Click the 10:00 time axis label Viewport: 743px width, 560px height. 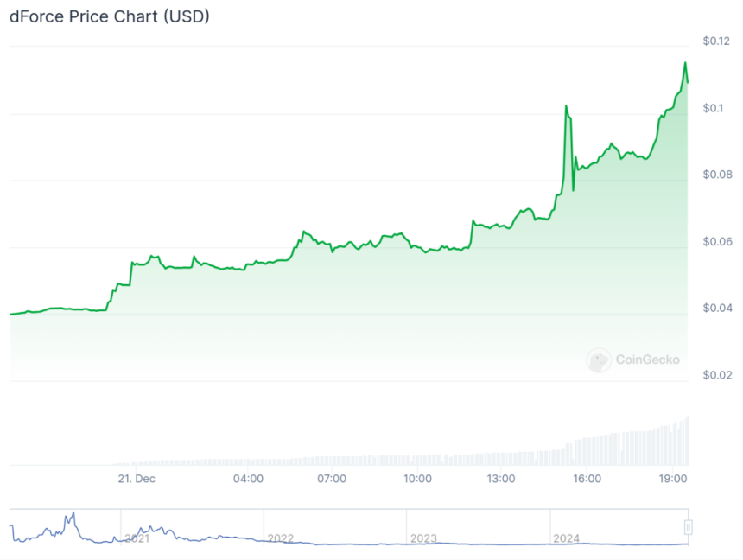(x=417, y=478)
